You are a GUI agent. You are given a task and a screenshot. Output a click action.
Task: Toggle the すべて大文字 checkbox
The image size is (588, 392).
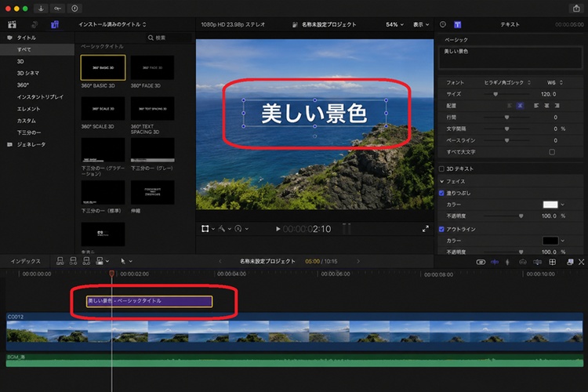(552, 152)
